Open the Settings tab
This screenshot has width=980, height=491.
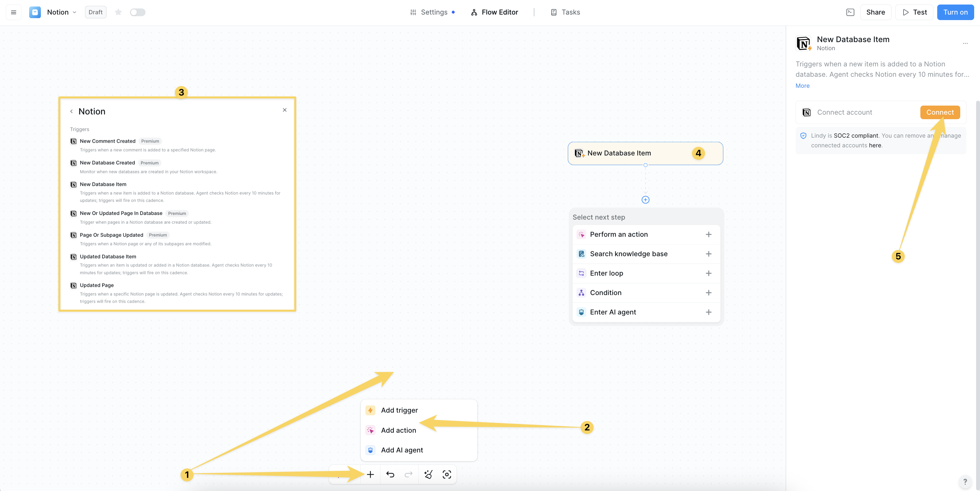pyautogui.click(x=432, y=12)
